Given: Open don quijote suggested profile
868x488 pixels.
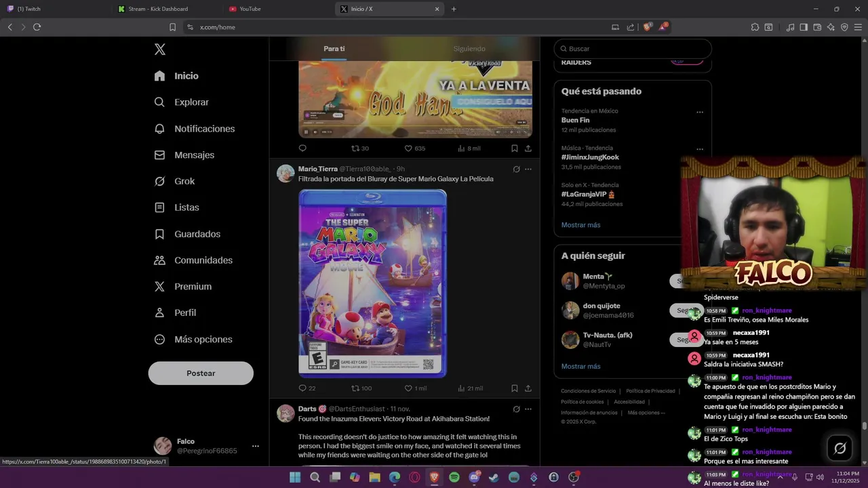Looking at the screenshot, I should (x=601, y=306).
